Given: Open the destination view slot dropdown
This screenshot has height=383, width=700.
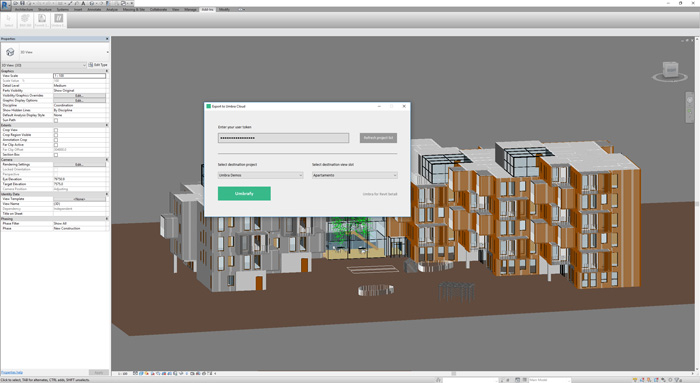Looking at the screenshot, I should 355,175.
